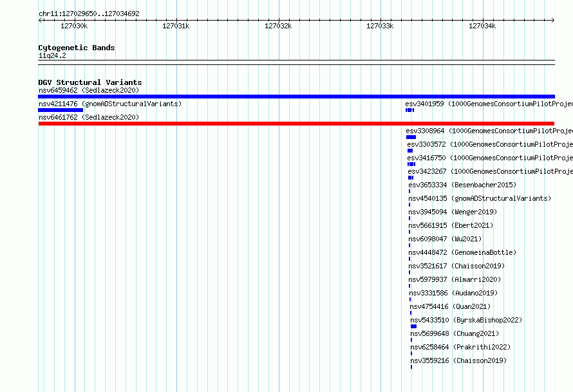
Task: Select esv3423267 variant label
Action: (491, 171)
